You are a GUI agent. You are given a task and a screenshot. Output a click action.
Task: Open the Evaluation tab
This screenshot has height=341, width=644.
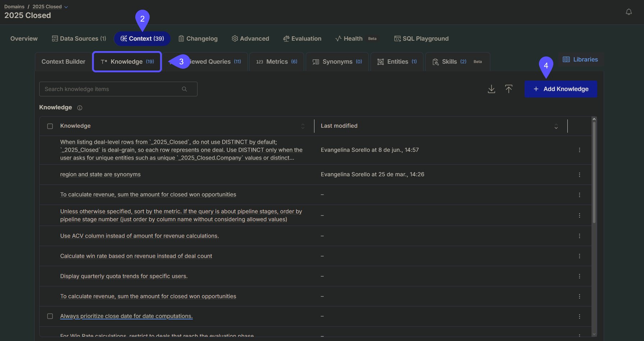click(302, 38)
